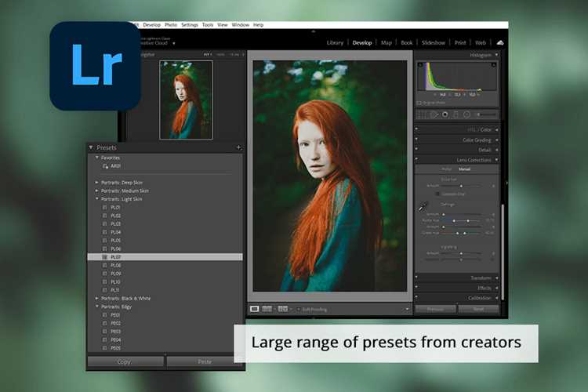588x392 pixels.
Task: Click the Copy button
Action: point(125,361)
